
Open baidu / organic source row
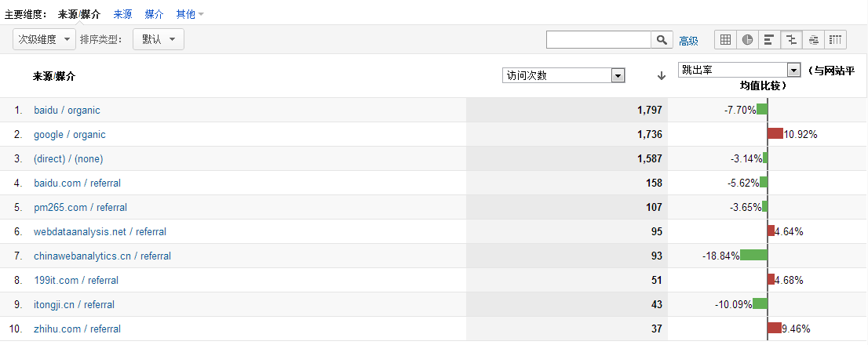(x=67, y=110)
